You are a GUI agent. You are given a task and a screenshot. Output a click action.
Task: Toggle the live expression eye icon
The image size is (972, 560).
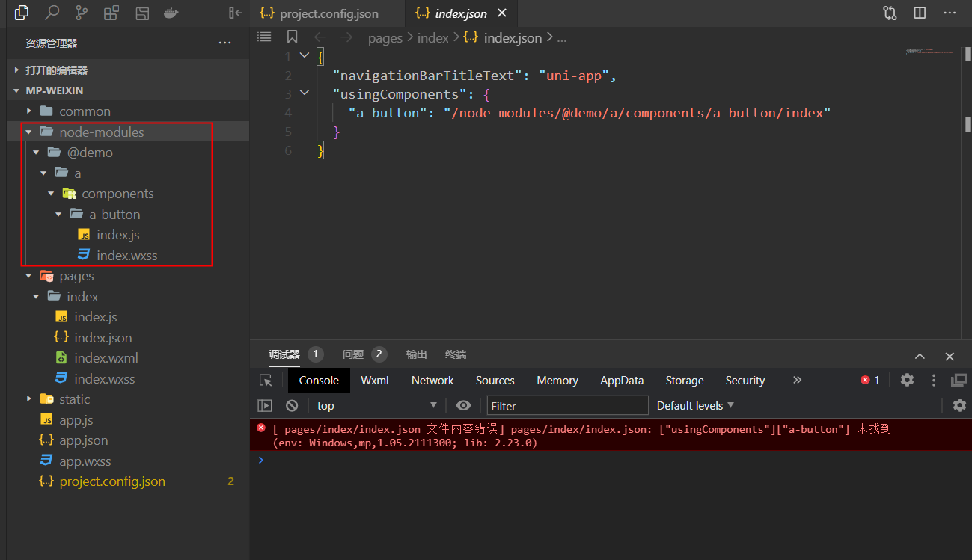point(463,405)
